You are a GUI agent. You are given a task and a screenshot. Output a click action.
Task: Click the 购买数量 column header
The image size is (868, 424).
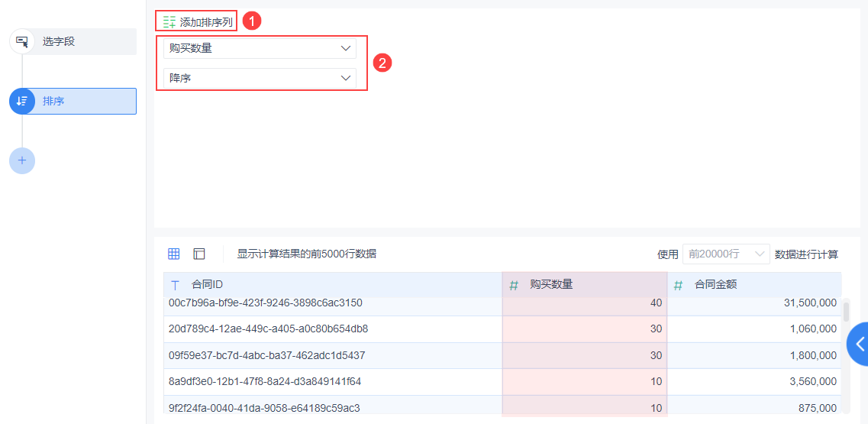(x=585, y=285)
